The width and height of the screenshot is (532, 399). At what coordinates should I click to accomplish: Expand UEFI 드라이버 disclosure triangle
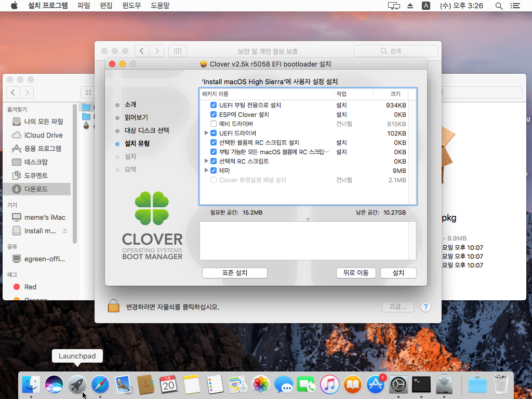click(x=206, y=133)
